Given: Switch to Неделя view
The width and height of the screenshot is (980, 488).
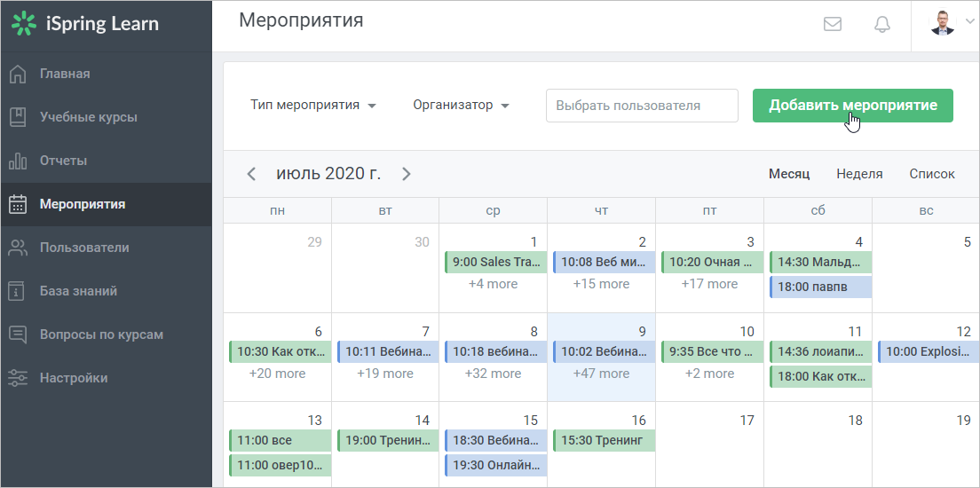Looking at the screenshot, I should [x=859, y=174].
